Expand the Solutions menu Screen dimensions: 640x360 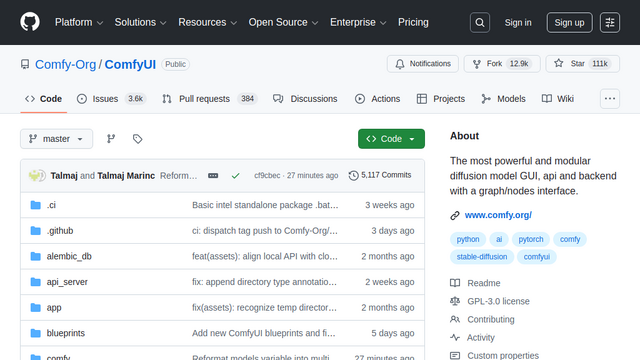[x=140, y=22]
